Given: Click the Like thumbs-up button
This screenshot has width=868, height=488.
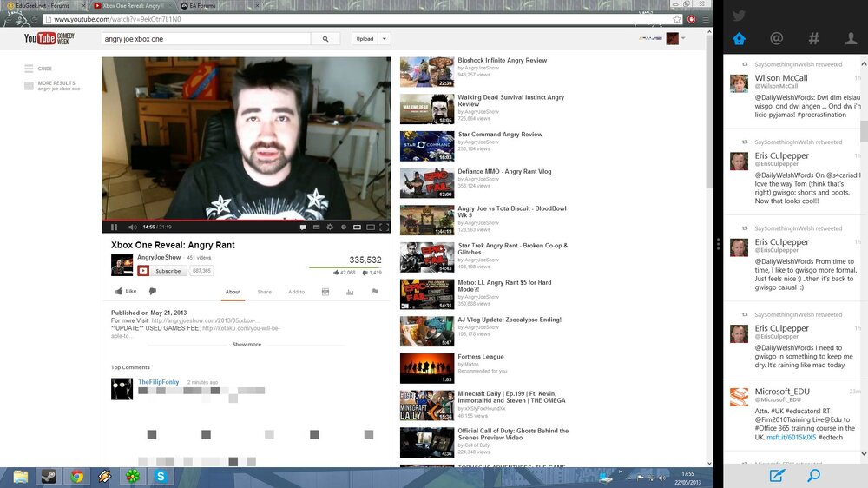Looking at the screenshot, I should 126,291.
